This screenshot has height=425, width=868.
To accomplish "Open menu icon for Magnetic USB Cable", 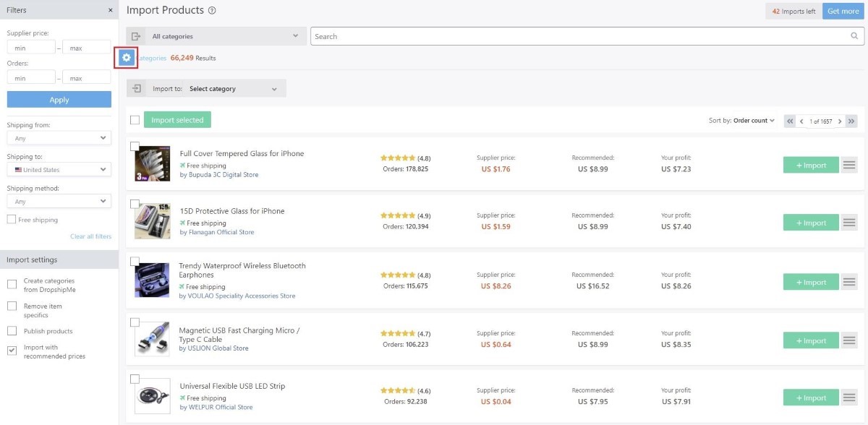I will pyautogui.click(x=849, y=340).
